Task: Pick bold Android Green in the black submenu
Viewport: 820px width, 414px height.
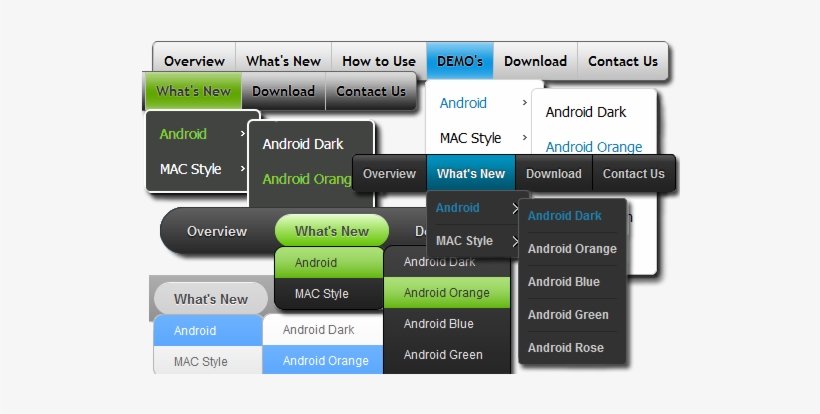Action: [568, 315]
